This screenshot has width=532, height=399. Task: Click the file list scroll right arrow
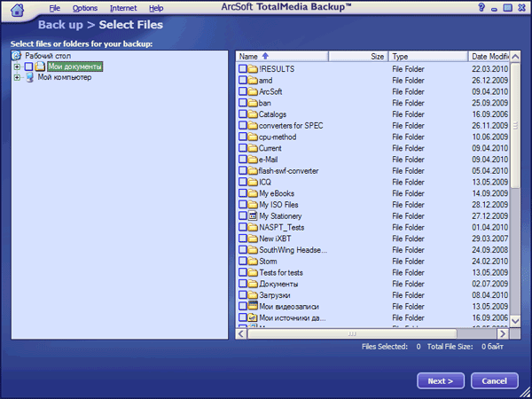tap(503, 334)
